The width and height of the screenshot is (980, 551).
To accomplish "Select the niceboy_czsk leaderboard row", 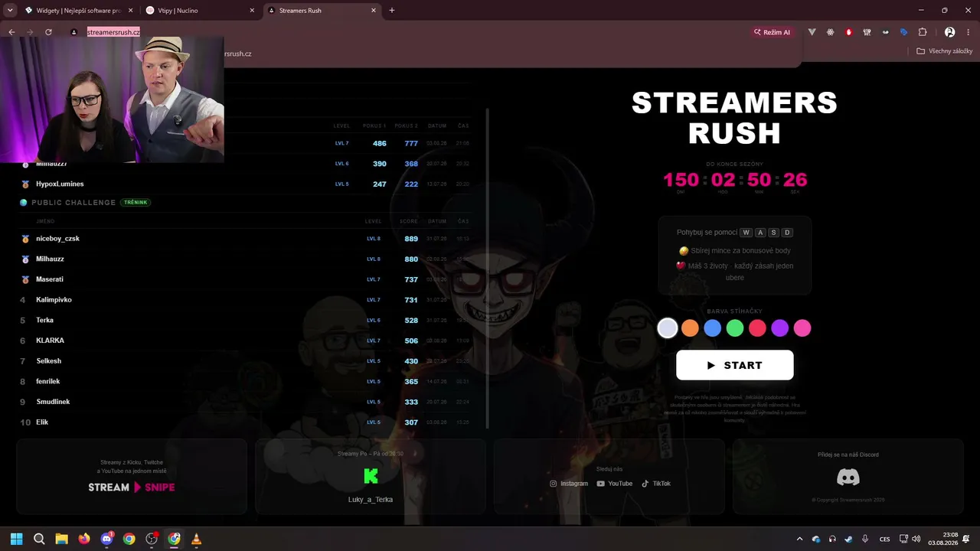I will (245, 239).
